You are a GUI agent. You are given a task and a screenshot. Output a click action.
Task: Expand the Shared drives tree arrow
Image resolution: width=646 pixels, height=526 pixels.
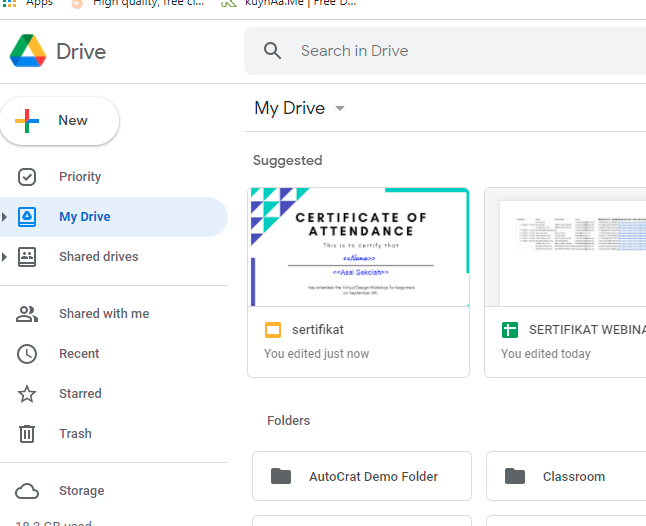tap(5, 257)
